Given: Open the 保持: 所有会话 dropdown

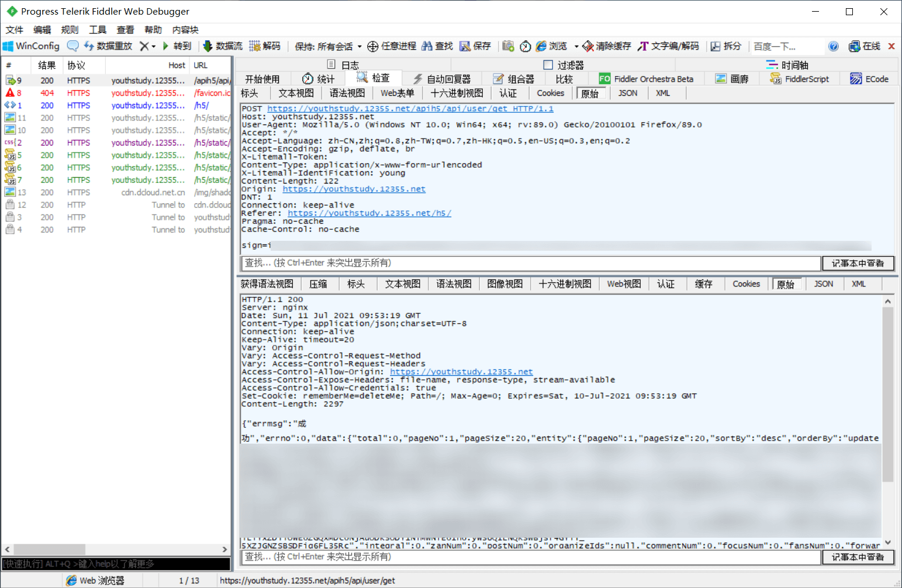Looking at the screenshot, I should click(x=328, y=46).
